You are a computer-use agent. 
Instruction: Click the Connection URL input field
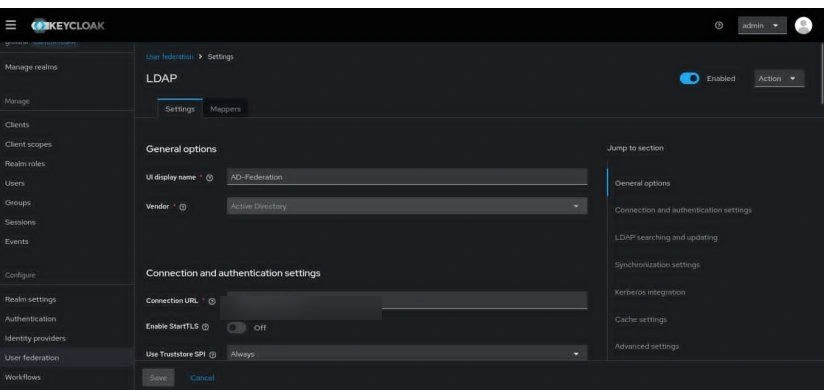pos(407,300)
